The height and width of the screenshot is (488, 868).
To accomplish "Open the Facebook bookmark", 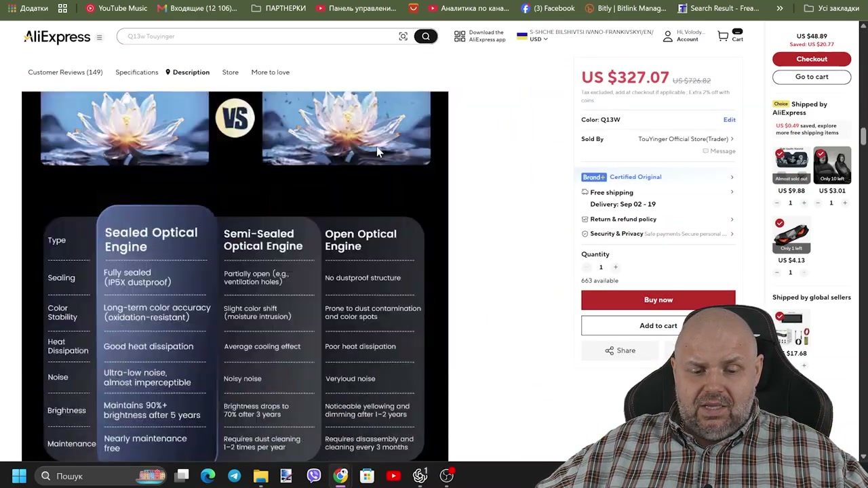I will [x=548, y=8].
